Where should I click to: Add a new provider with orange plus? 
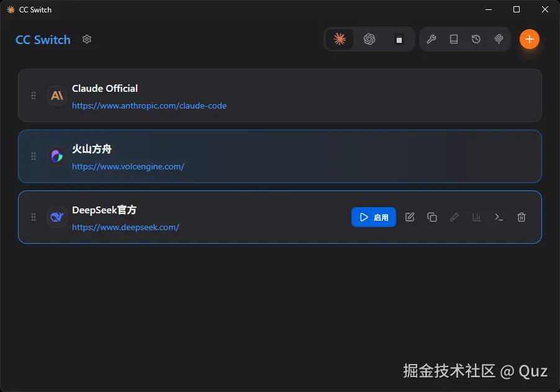click(530, 39)
